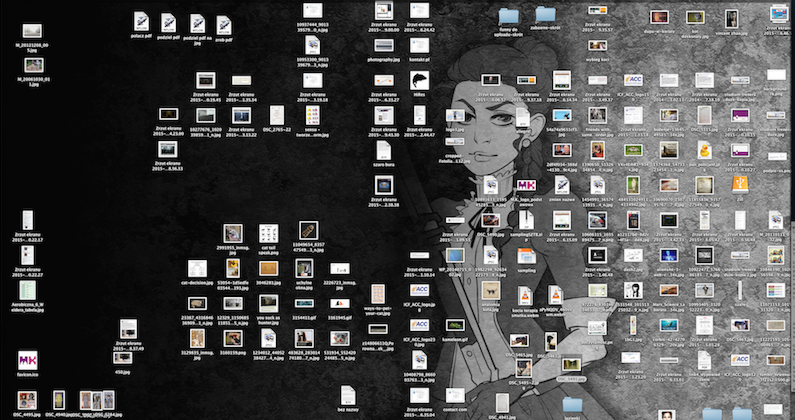Select the 3160159.png thumbnail
This screenshot has height=420, width=795.
pyautogui.click(x=233, y=338)
